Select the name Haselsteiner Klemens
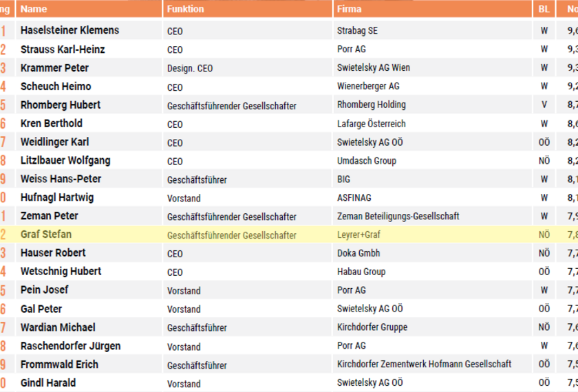578x392 pixels. point(69,30)
